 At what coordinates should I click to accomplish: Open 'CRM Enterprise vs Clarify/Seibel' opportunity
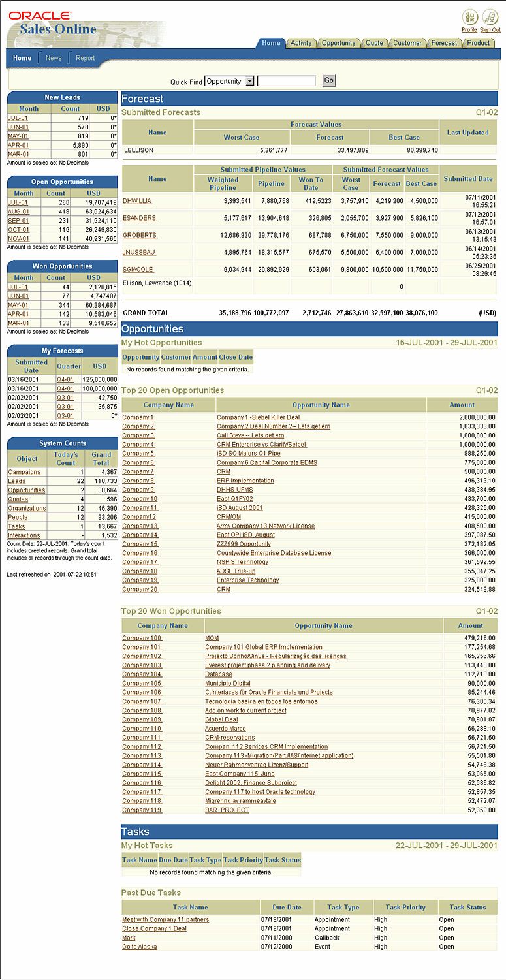pyautogui.click(x=262, y=445)
